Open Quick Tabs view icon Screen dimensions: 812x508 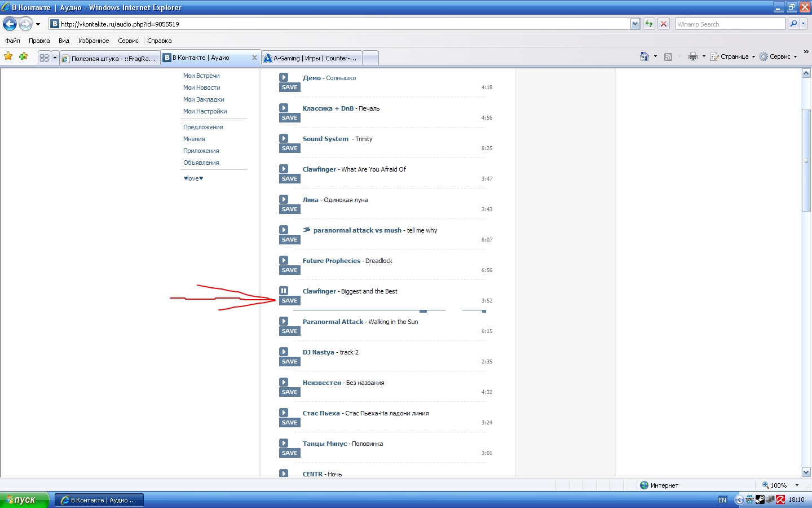[45, 58]
